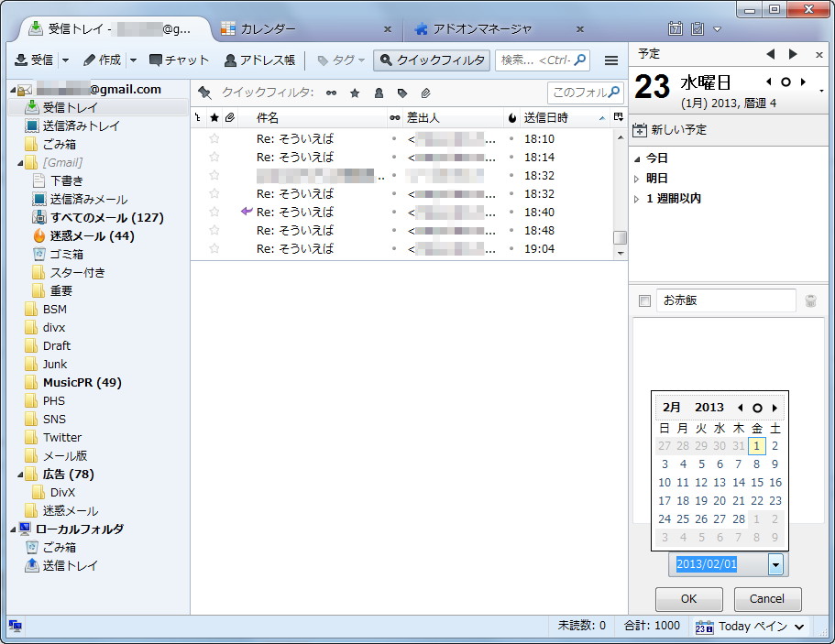The height and width of the screenshot is (644, 835).
Task: Open the 2013/02/01 date dropdown
Action: [774, 565]
